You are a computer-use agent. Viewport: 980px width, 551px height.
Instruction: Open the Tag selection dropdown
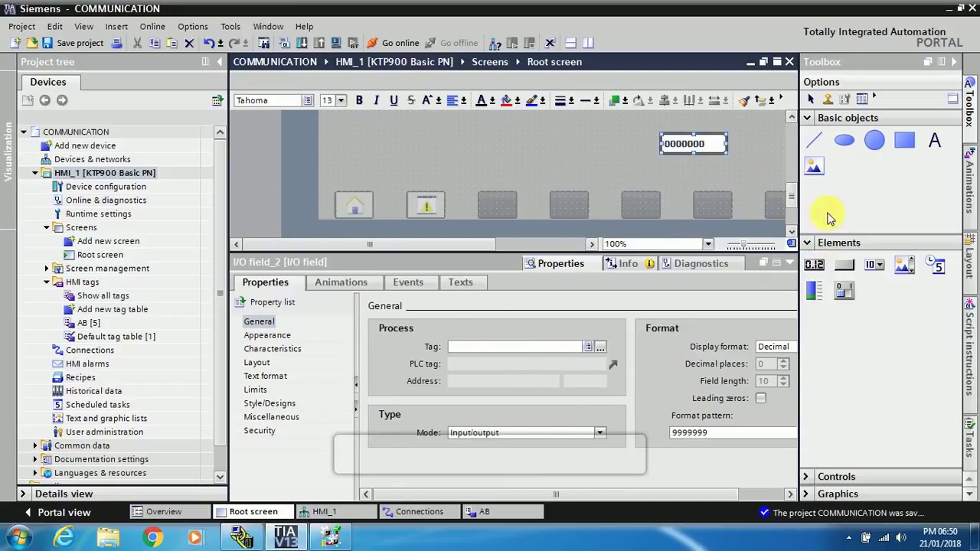point(588,347)
